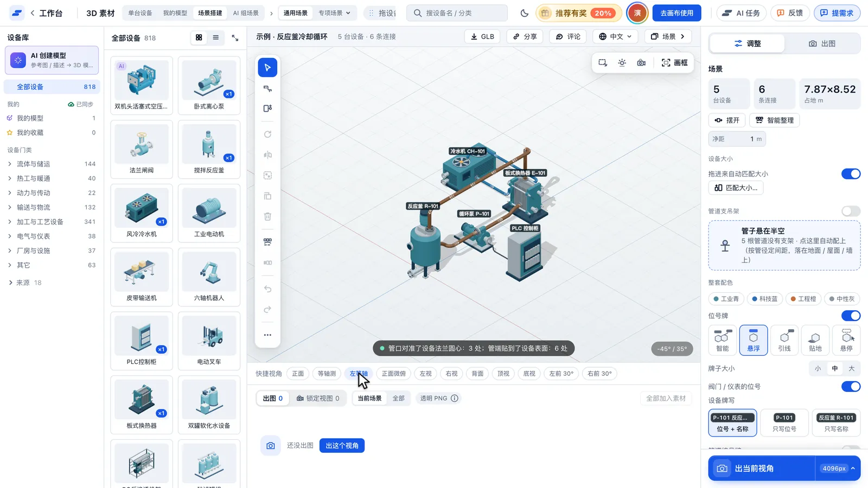The image size is (868, 488).
Task: Click the screen-fit icon above canvas
Action: click(603, 63)
